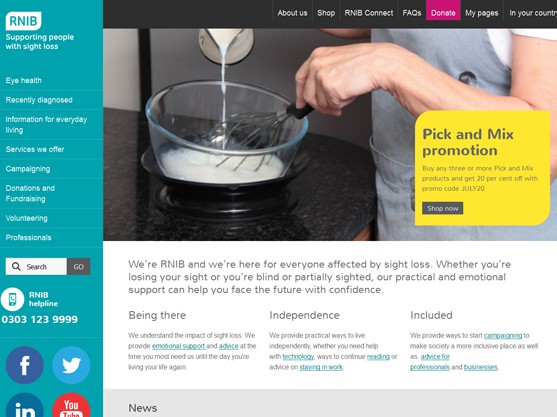Screen dimensions: 557x417
Task: Open the campaigning link under Included
Action: tap(503, 335)
